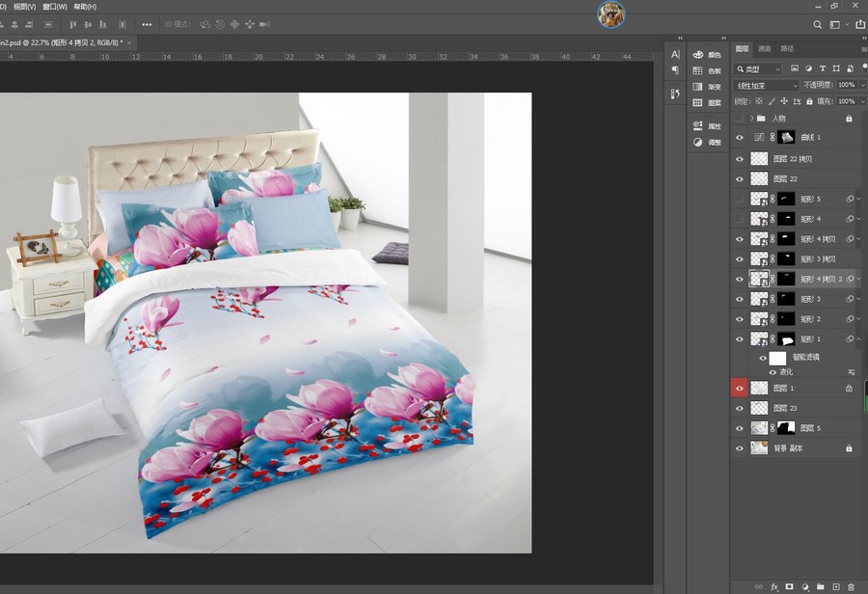868x594 pixels.
Task: Filter layers by pixel layer type
Action: click(795, 68)
